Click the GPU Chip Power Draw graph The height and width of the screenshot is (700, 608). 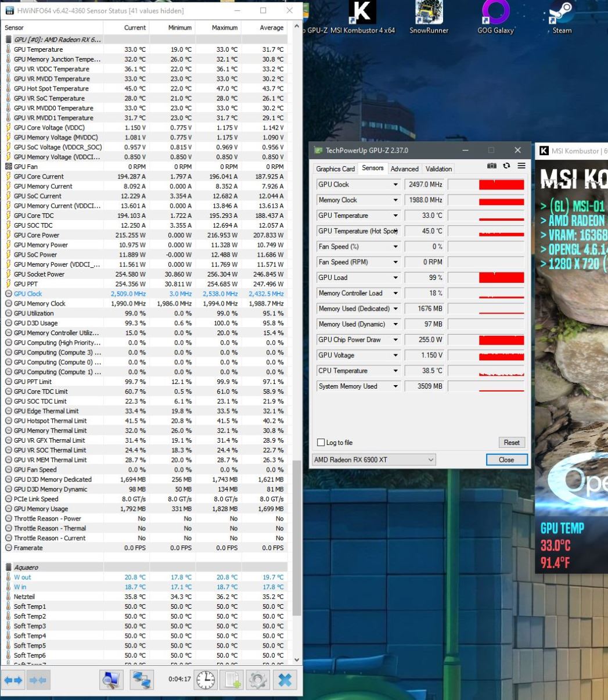point(486,340)
